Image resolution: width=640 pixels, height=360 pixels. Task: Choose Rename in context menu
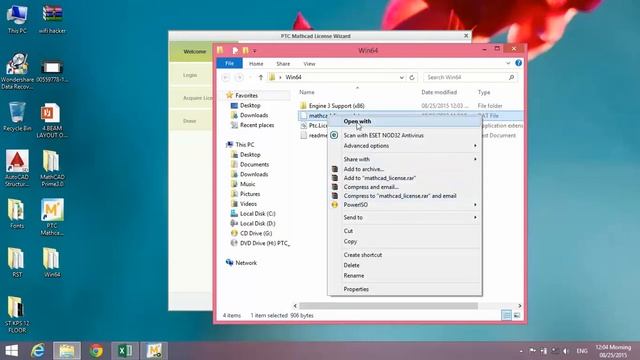405,276
